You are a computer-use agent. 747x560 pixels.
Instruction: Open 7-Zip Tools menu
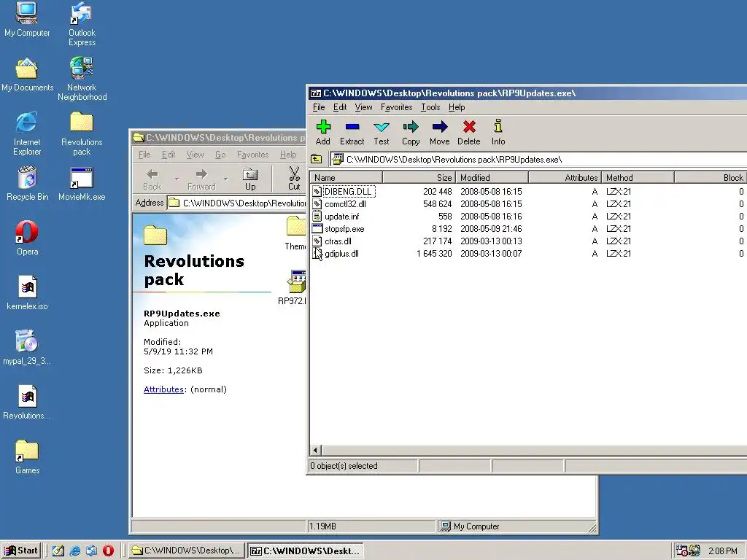(430, 107)
